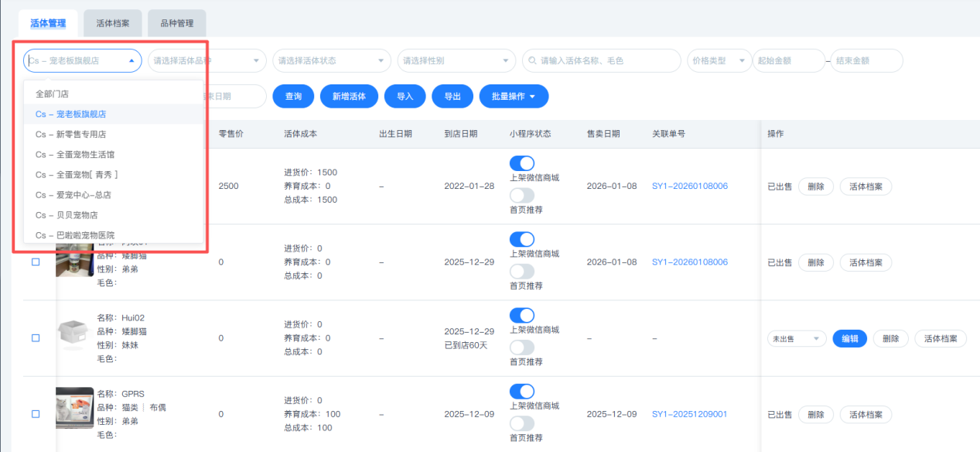Click the 新增活体 button
980x452 pixels.
pos(349,96)
